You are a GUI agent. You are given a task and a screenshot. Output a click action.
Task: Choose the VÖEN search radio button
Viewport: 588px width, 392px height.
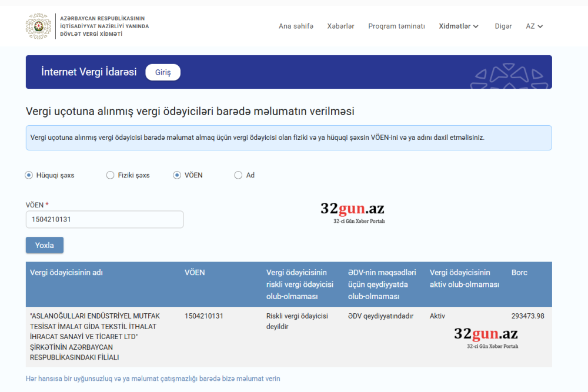point(177,175)
